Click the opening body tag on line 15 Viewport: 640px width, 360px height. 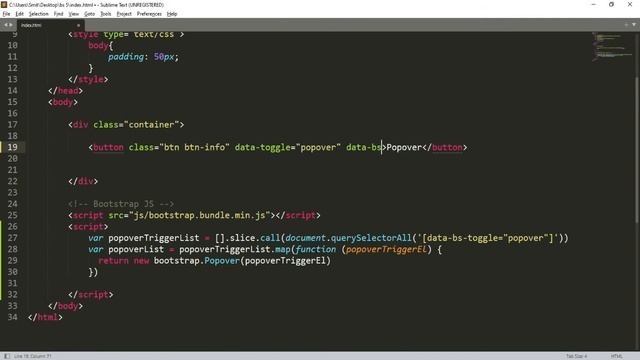click(63, 102)
